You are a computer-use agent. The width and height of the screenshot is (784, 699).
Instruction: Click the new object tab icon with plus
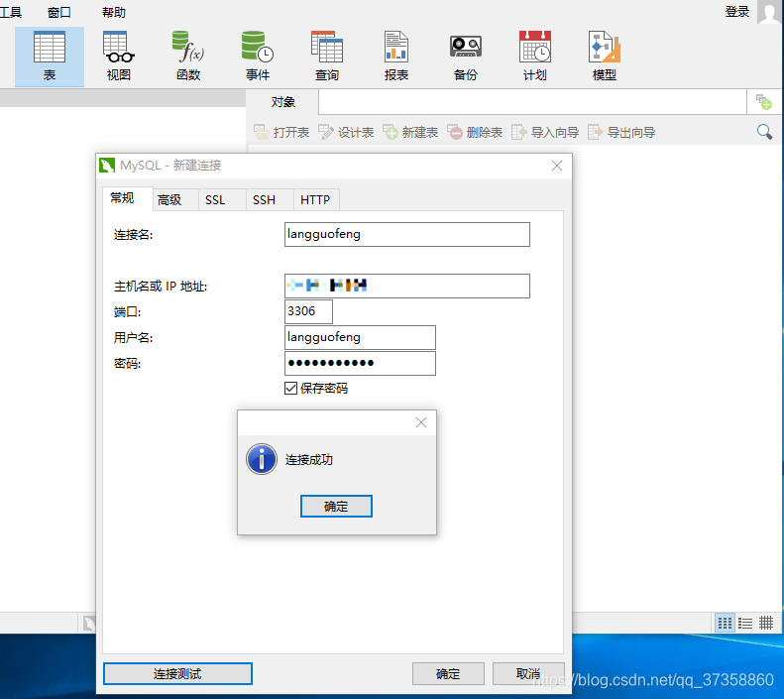(x=763, y=102)
